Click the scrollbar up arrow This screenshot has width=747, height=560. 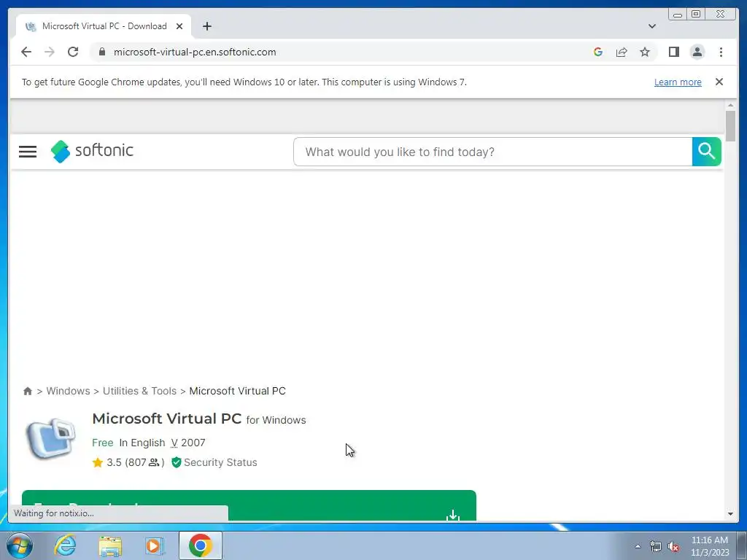pyautogui.click(x=730, y=105)
